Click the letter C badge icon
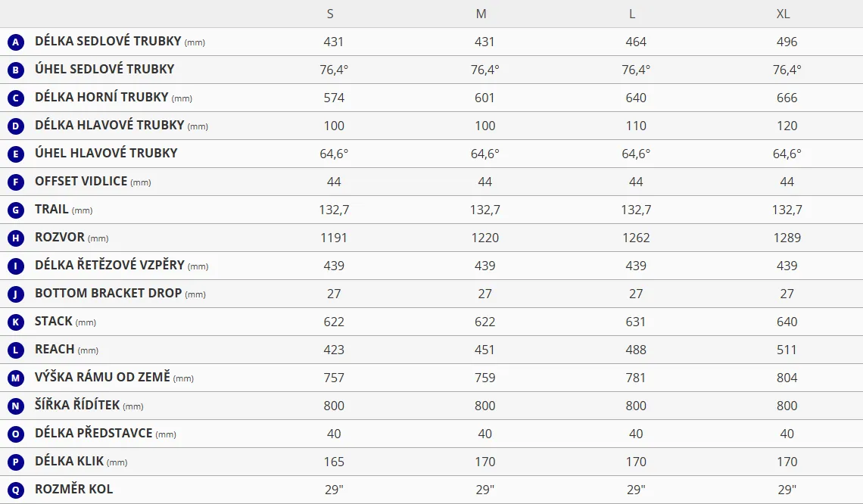The height and width of the screenshot is (504, 863). pyautogui.click(x=16, y=98)
